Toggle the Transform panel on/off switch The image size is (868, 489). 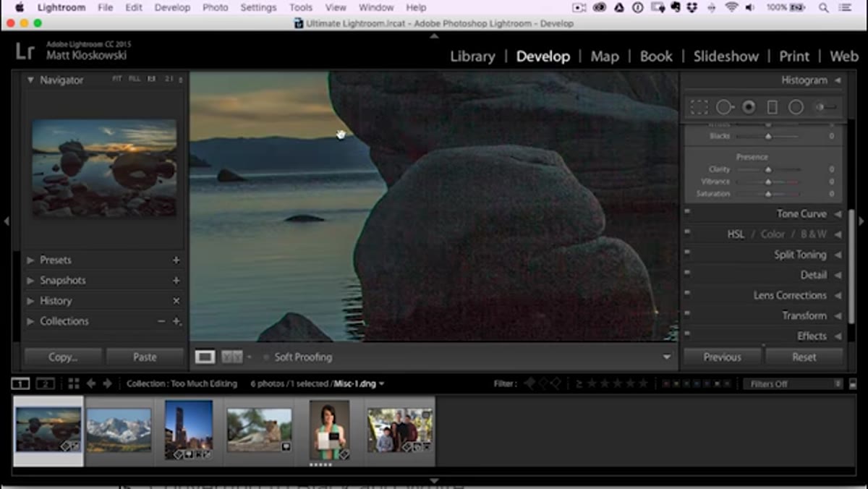(x=687, y=313)
